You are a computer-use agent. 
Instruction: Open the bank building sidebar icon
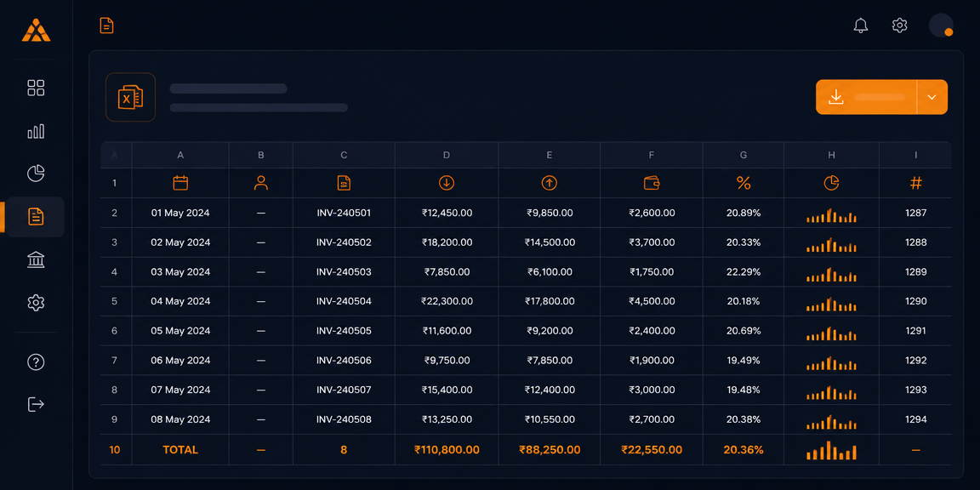pos(37,259)
